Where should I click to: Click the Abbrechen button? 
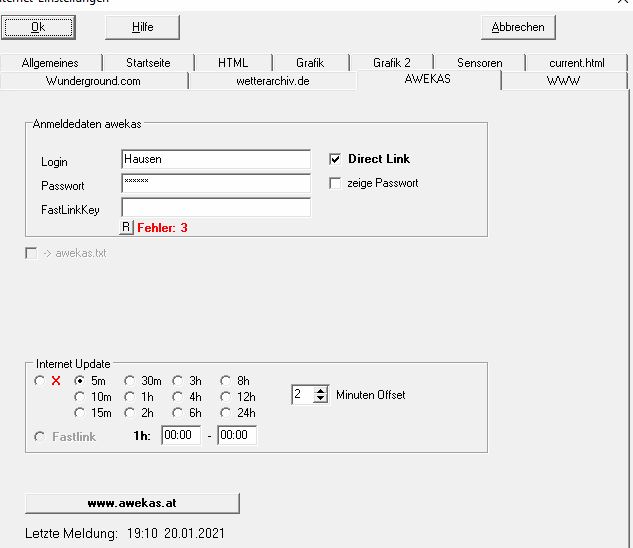[x=518, y=28]
